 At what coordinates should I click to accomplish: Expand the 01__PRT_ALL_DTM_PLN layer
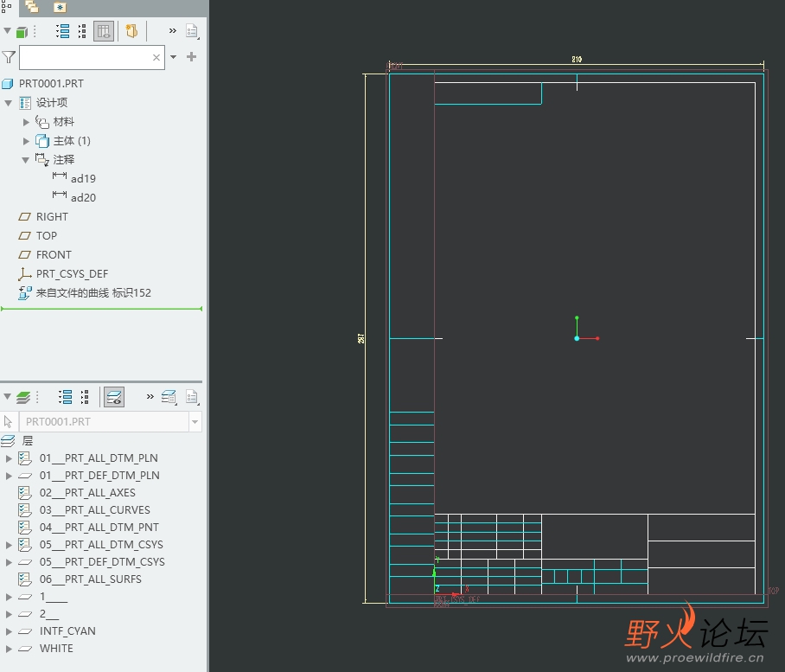10,458
